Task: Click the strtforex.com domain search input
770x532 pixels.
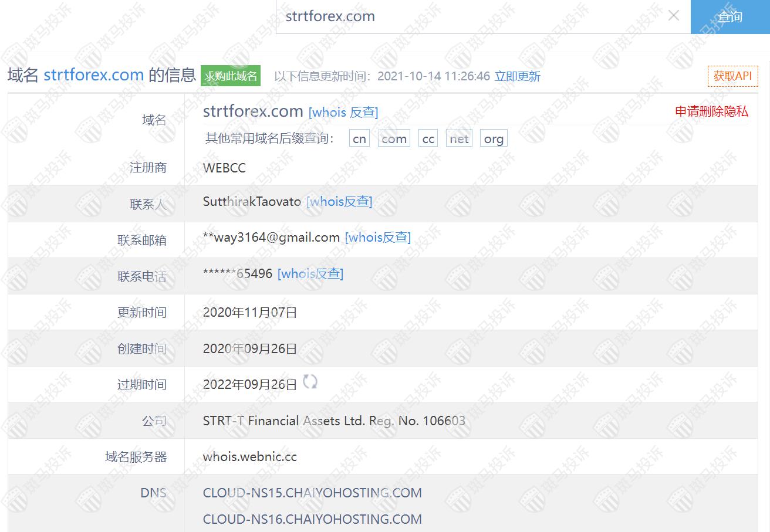Action: point(470,16)
